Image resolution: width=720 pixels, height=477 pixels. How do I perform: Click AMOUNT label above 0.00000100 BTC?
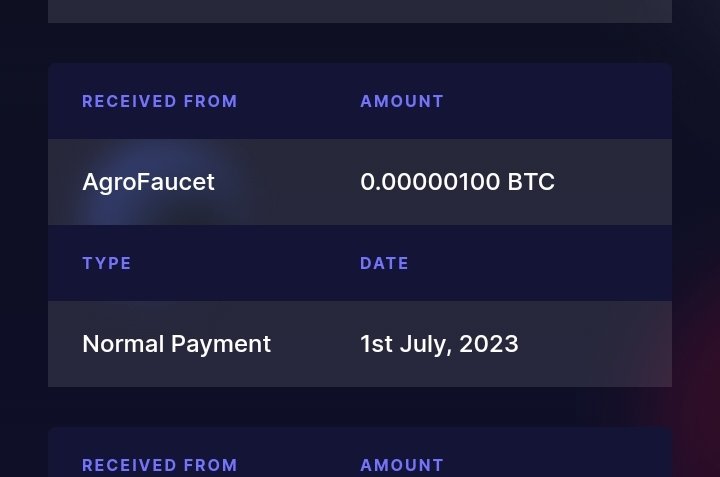coord(402,101)
